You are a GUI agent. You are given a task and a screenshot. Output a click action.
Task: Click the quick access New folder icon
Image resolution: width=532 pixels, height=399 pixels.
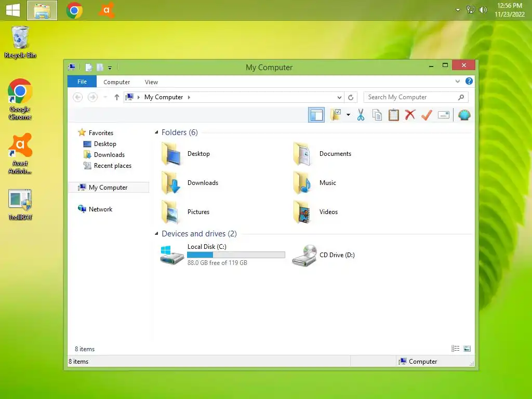coord(100,67)
